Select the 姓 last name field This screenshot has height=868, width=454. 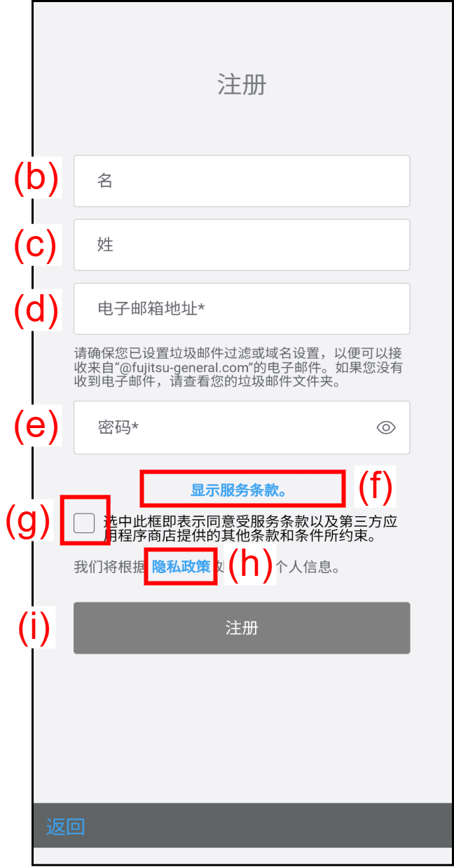coord(242,244)
